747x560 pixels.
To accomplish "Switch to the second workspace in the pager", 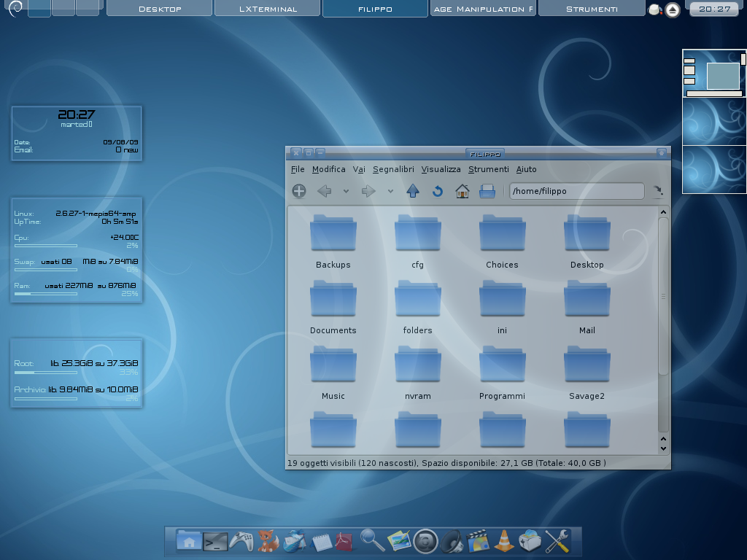I will pos(713,122).
